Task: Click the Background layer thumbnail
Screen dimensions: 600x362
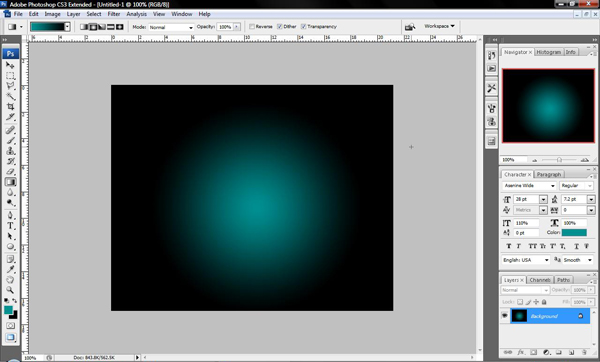Action: pos(519,316)
